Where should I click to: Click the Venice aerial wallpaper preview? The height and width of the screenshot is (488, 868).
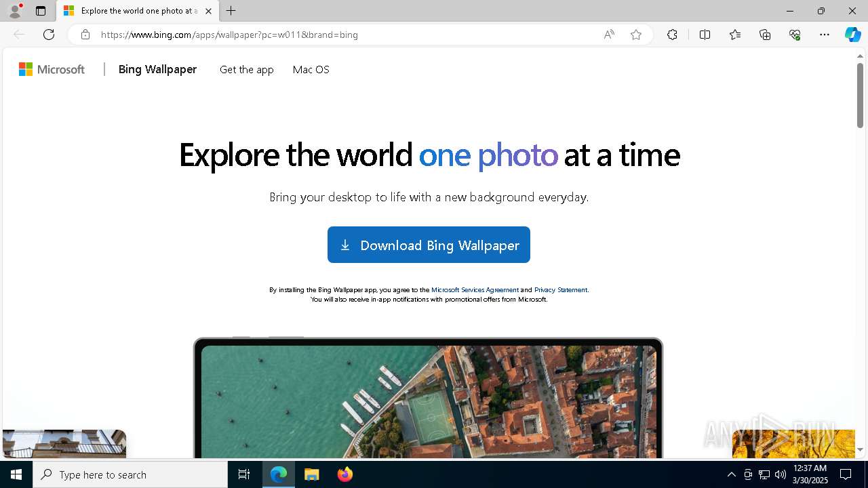point(429,401)
